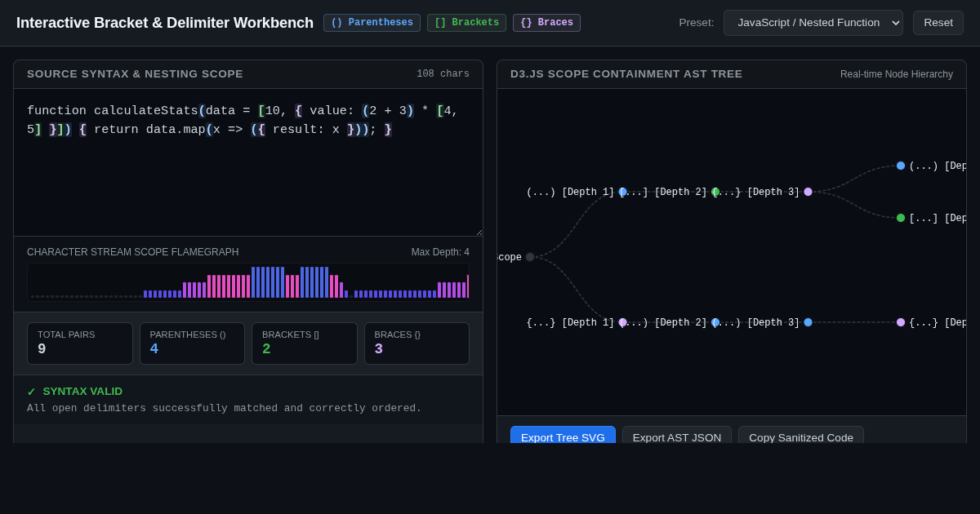
Task: Toggle the Brackets filter chip
Action: tap(466, 23)
